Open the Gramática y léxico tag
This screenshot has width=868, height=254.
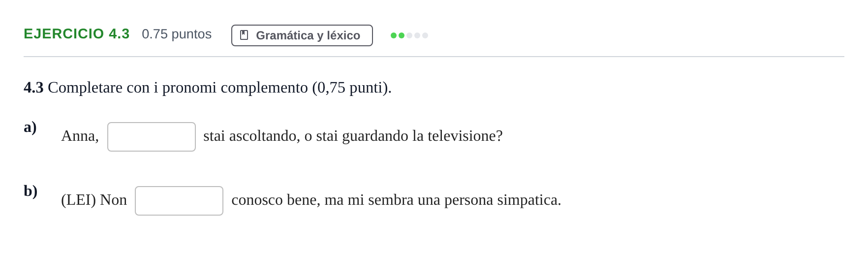pyautogui.click(x=302, y=35)
